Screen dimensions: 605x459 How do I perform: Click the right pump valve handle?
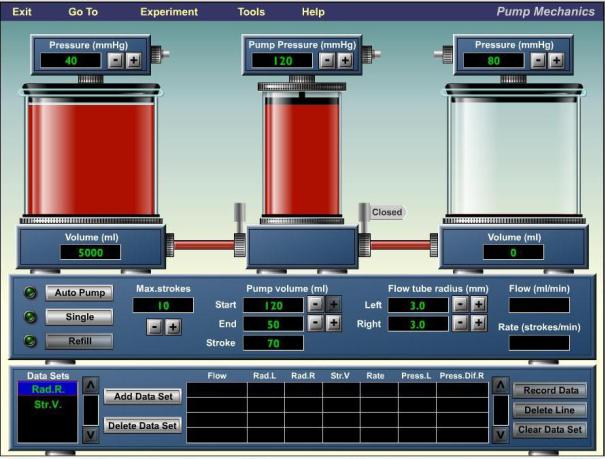[x=364, y=218]
